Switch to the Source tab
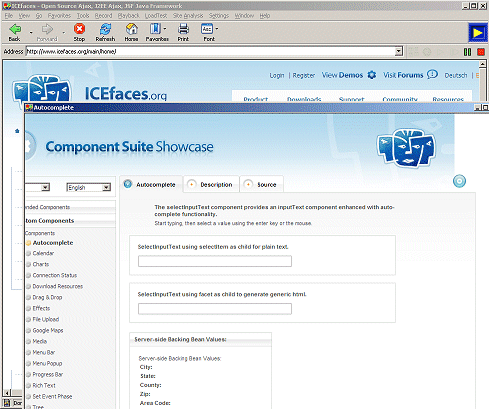This screenshot has height=409, width=489. 262,184
